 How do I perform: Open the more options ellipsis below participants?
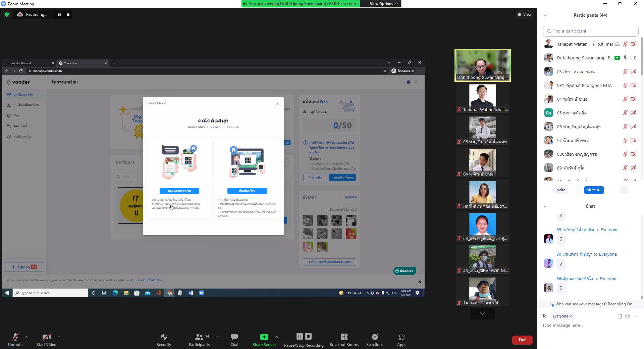click(x=624, y=190)
